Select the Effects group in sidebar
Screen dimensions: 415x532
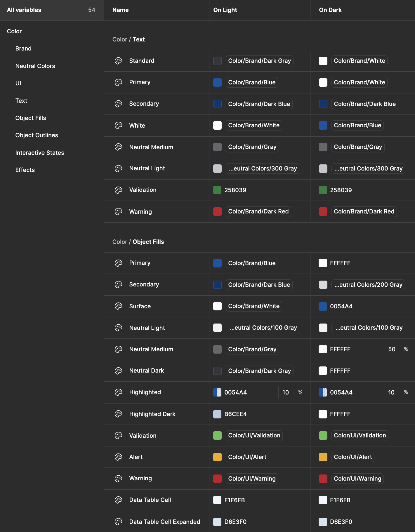pos(25,170)
